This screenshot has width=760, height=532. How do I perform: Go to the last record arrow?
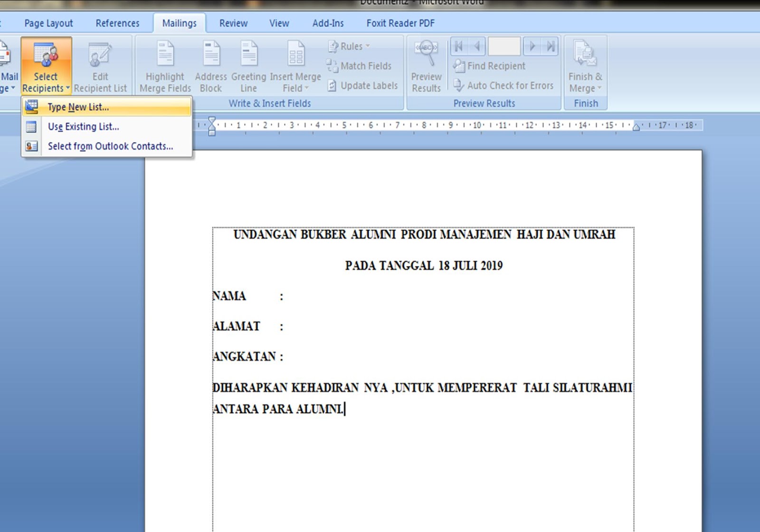(550, 46)
